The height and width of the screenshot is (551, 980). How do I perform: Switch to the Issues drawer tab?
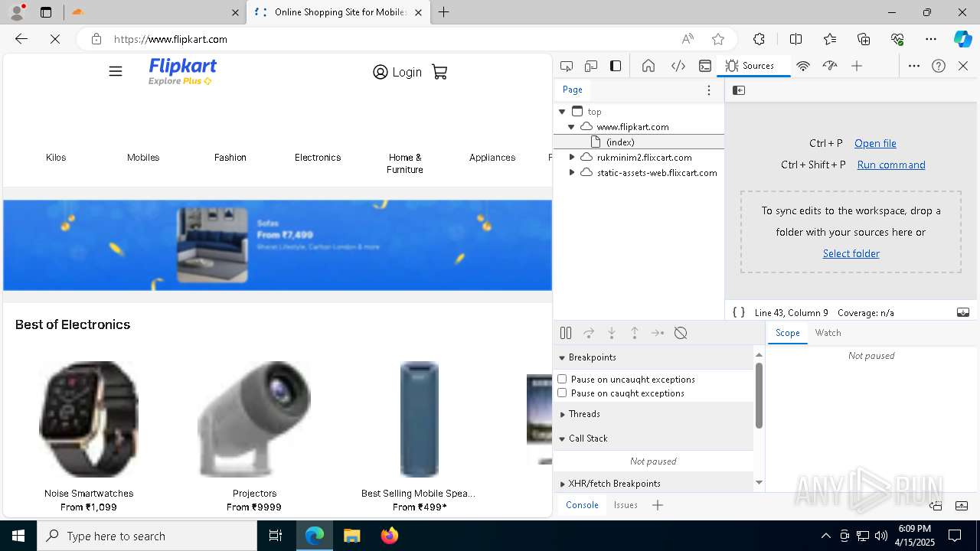(626, 505)
